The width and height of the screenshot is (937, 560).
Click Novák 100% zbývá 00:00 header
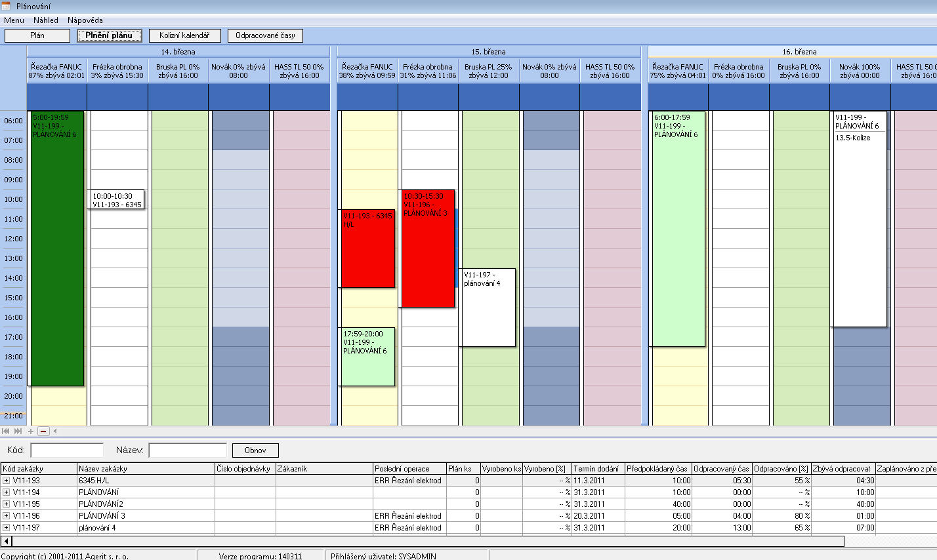(860, 71)
